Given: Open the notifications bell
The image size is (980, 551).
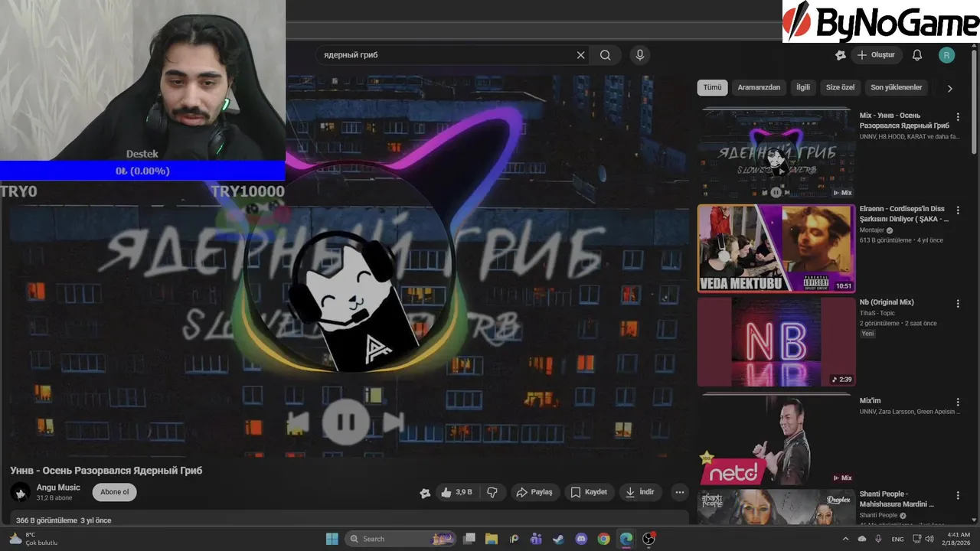Looking at the screenshot, I should (917, 55).
